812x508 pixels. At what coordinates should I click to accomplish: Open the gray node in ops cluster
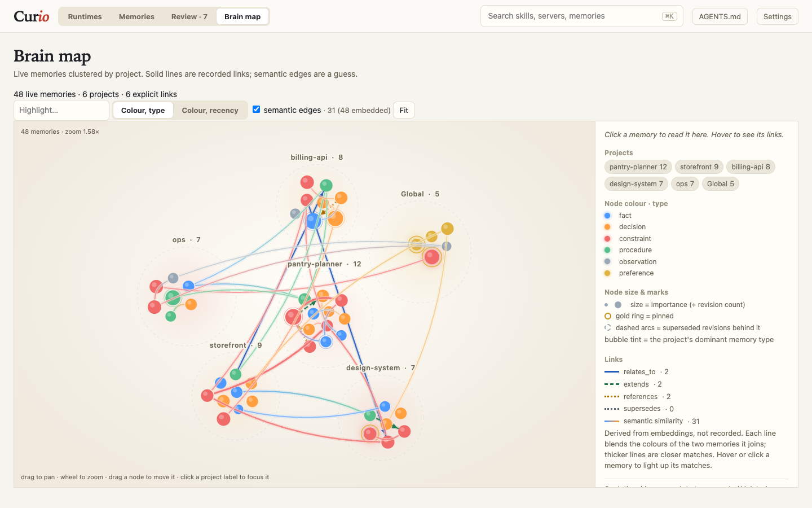[173, 278]
